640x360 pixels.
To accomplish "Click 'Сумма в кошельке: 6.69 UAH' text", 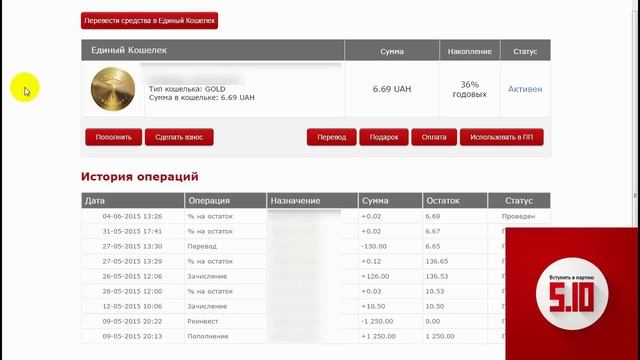I will click(202, 98).
